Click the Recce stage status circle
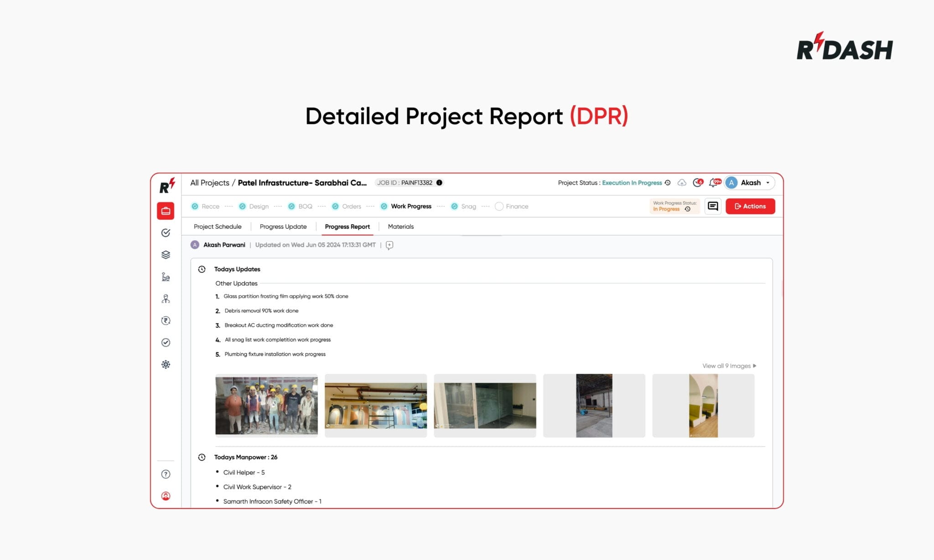The image size is (934, 560). pyautogui.click(x=195, y=206)
